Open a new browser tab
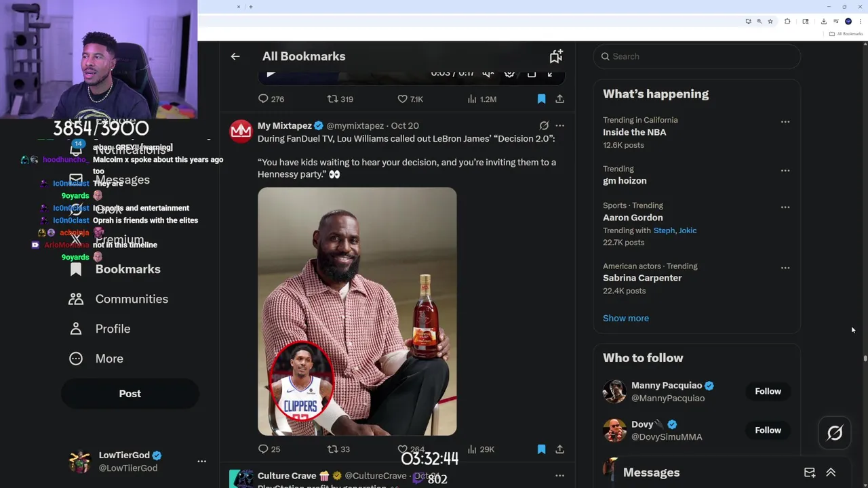Image resolution: width=868 pixels, height=488 pixels. tap(251, 7)
